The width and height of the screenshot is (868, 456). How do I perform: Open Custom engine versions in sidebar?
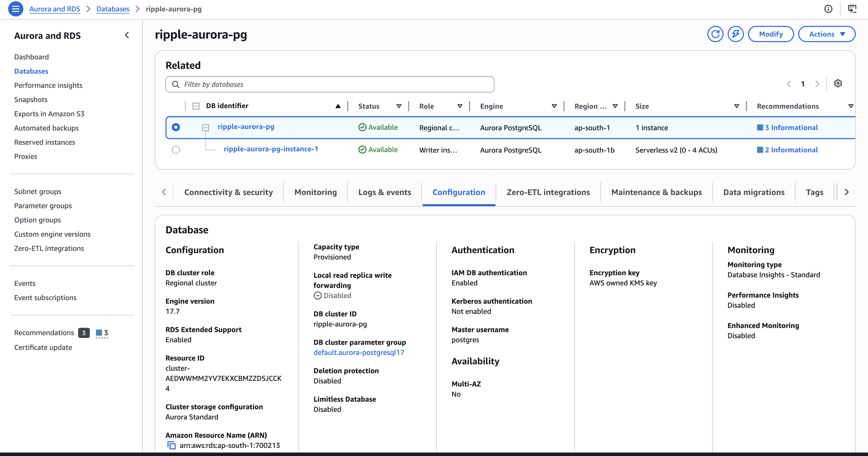coord(52,234)
